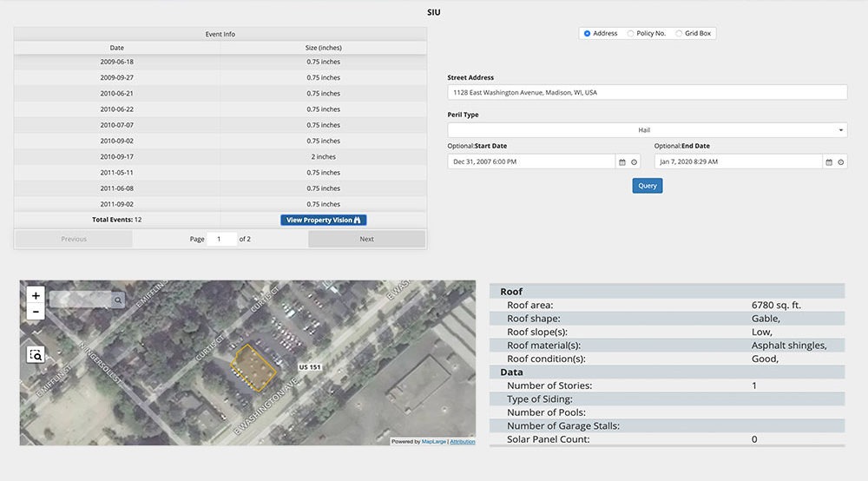Open End Date clock time icon
Viewport: 868px width, 481px height.
(841, 162)
